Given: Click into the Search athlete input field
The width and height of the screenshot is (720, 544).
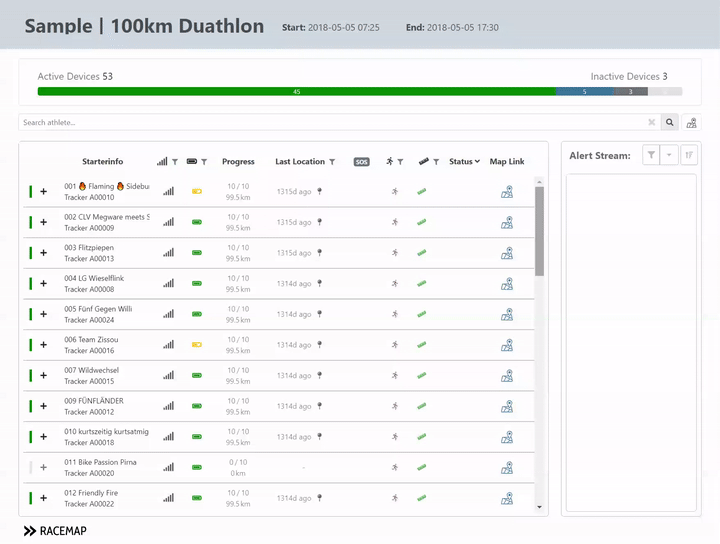Looking at the screenshot, I should [330, 122].
